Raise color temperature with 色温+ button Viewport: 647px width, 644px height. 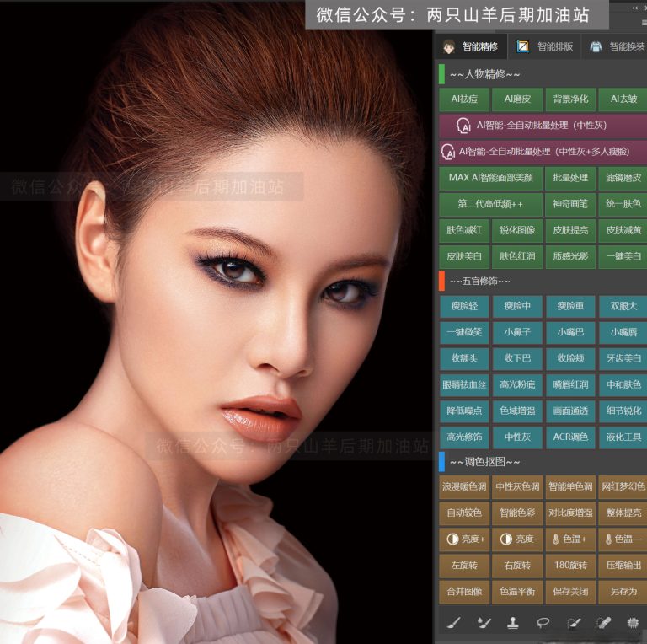click(x=569, y=539)
